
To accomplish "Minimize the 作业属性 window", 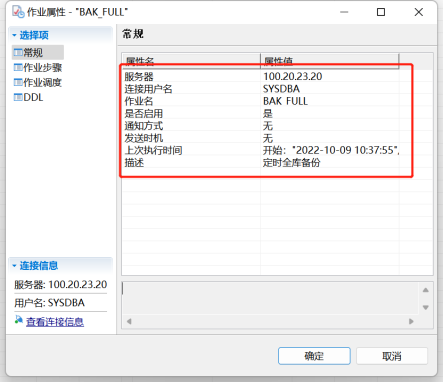I will pos(344,12).
